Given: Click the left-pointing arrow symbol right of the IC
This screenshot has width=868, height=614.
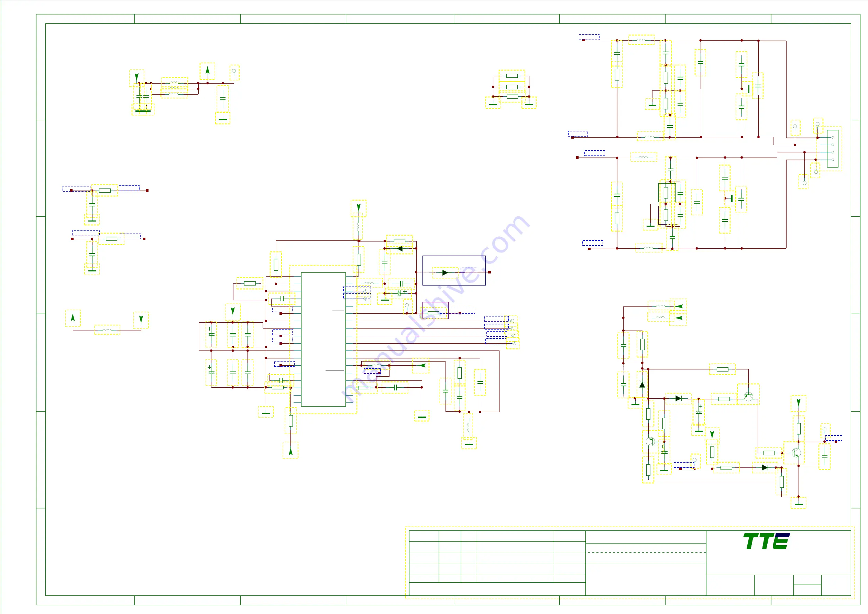Looking at the screenshot, I should pos(422,365).
